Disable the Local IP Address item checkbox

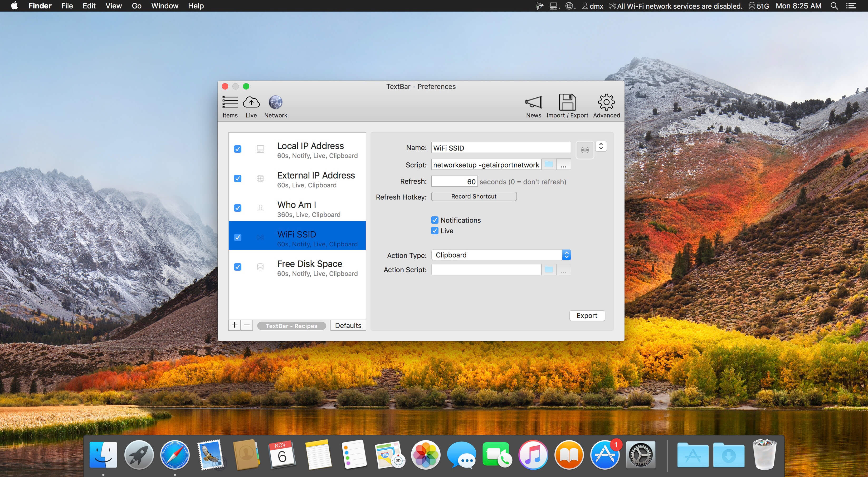[238, 149]
